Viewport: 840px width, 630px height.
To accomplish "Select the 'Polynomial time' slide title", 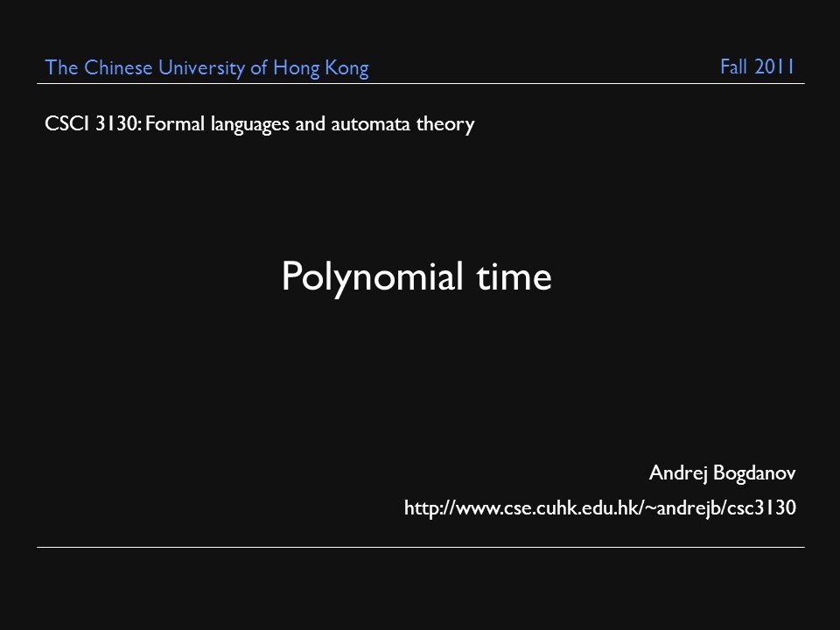I will 416,277.
